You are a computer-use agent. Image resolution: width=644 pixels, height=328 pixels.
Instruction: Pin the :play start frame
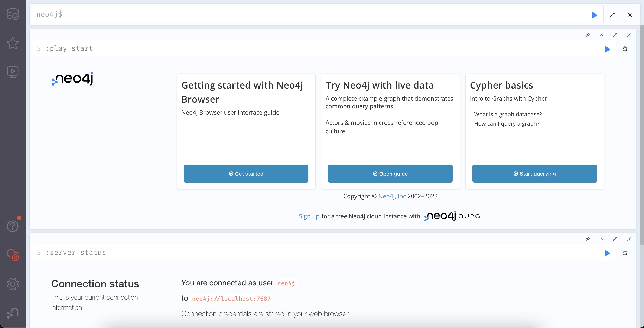tap(588, 35)
